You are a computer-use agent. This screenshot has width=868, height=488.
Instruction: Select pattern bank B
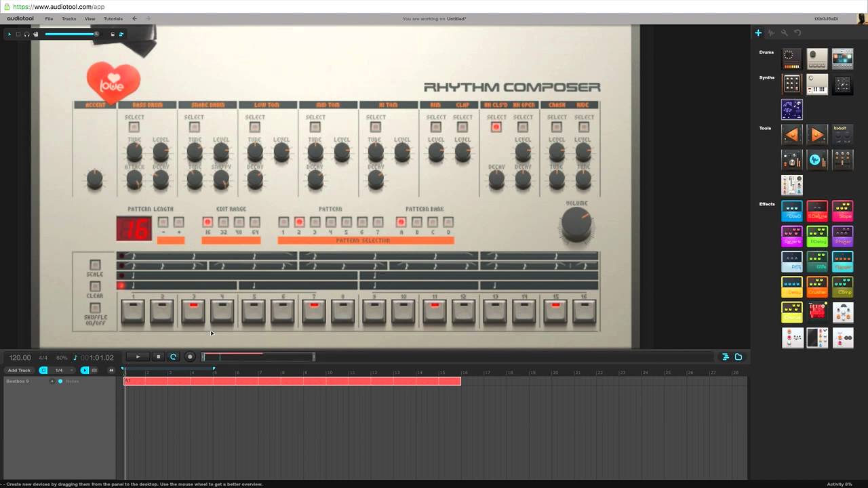[x=416, y=222]
